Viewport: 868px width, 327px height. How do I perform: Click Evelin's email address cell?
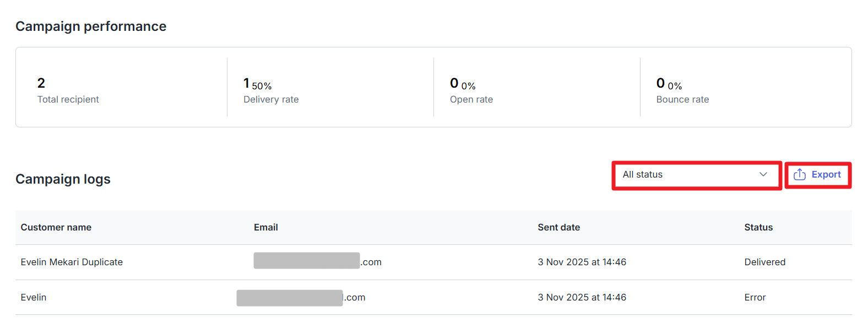click(x=301, y=298)
